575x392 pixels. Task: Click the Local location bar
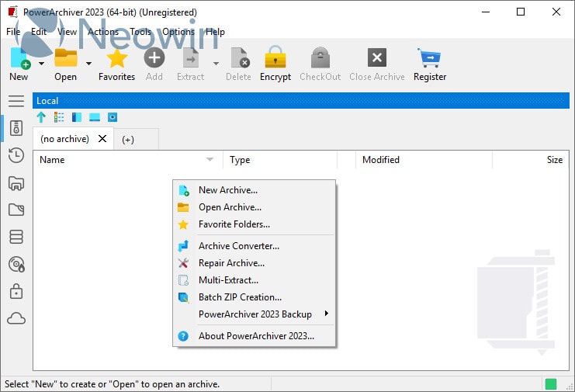click(x=301, y=101)
